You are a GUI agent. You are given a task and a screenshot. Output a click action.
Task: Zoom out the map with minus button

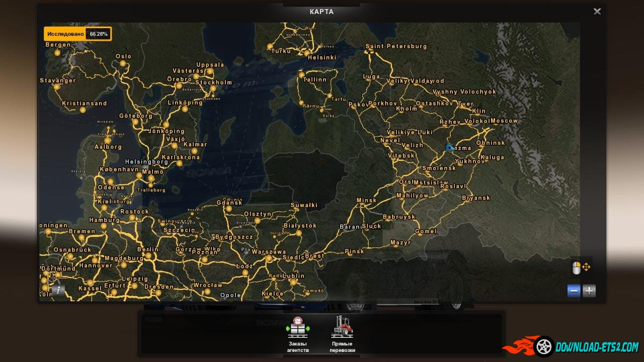pyautogui.click(x=574, y=291)
